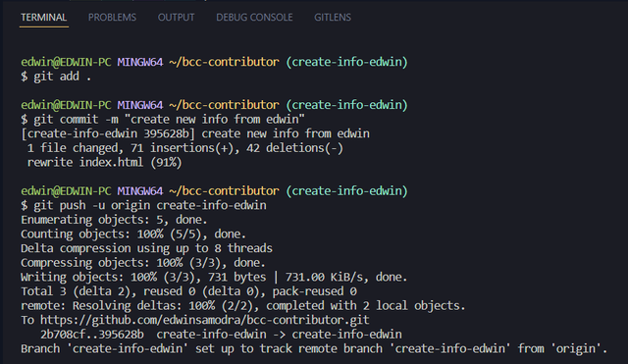Click the '$ git add .' command line
This screenshot has width=628, height=364.
[56, 77]
